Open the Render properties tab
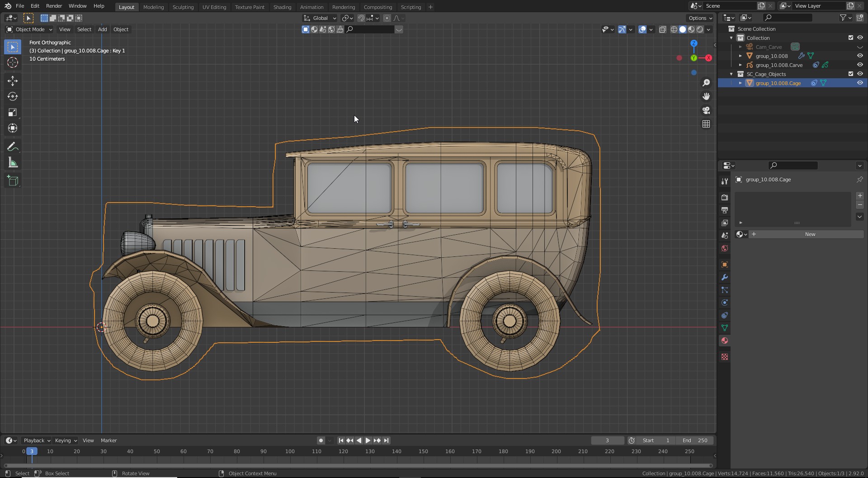This screenshot has height=478, width=868. pyautogui.click(x=725, y=198)
